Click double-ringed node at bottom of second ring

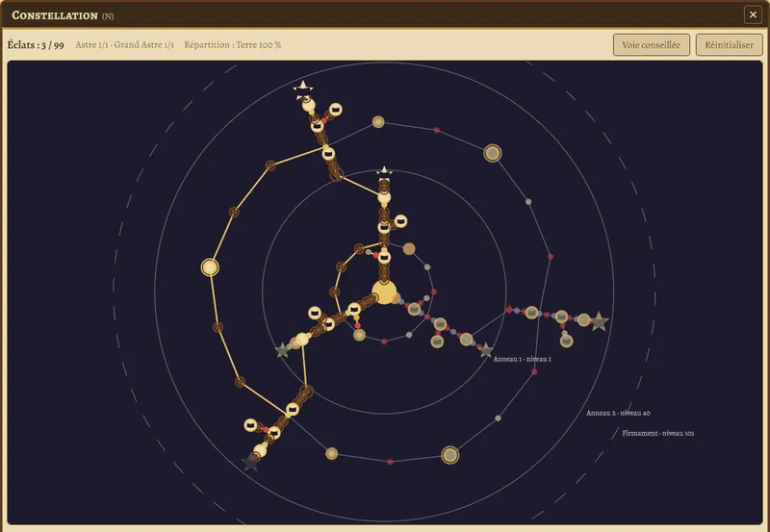coord(449,455)
